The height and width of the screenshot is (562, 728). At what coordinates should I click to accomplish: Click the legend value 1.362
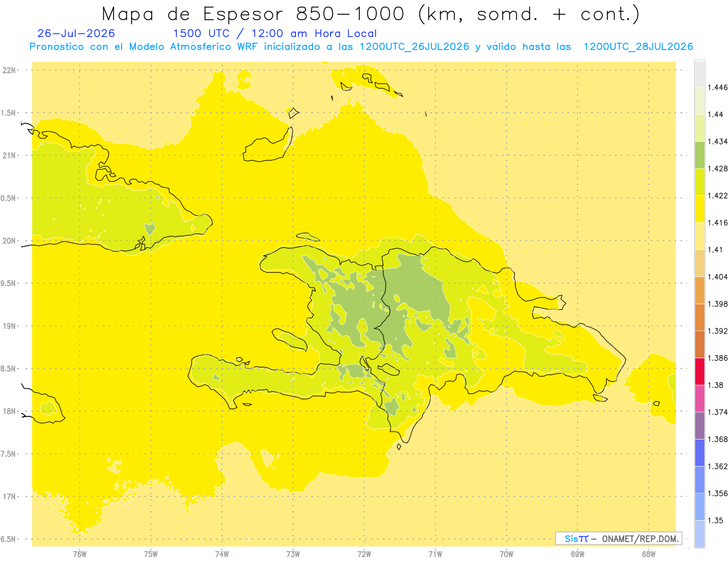[x=719, y=466]
